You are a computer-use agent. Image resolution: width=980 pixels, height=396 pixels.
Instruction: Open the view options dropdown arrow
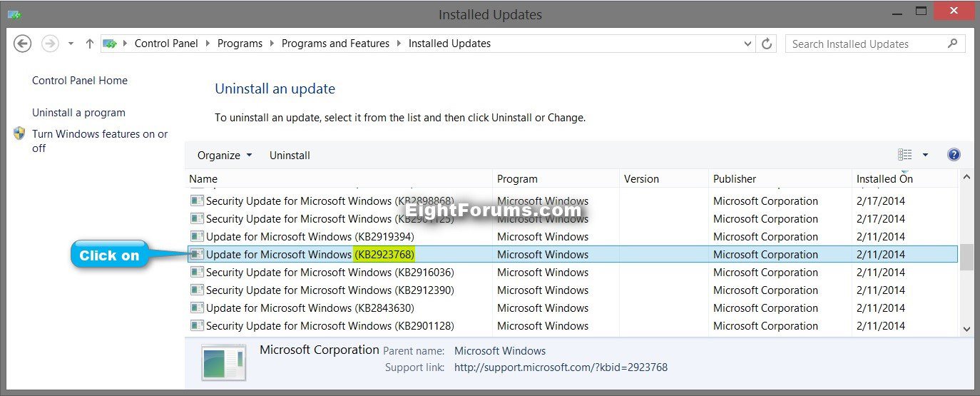(925, 155)
